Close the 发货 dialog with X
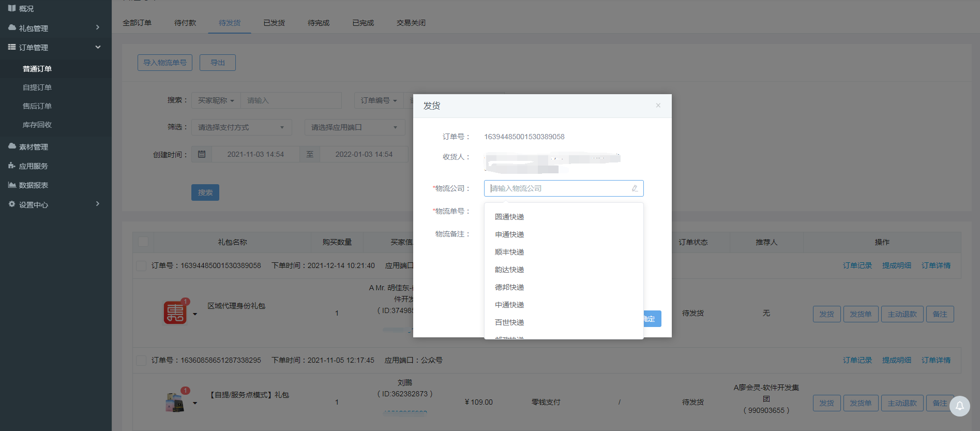 click(x=658, y=106)
